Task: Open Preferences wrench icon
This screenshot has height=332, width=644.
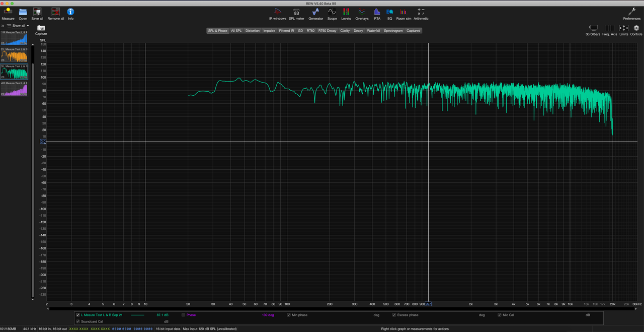Action: click(632, 14)
